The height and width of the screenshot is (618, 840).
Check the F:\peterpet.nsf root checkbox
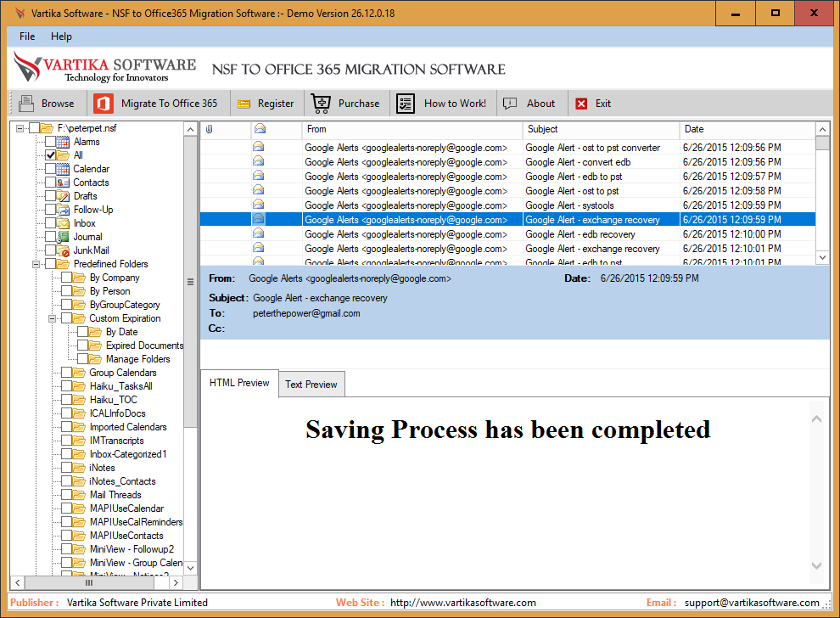(34, 128)
